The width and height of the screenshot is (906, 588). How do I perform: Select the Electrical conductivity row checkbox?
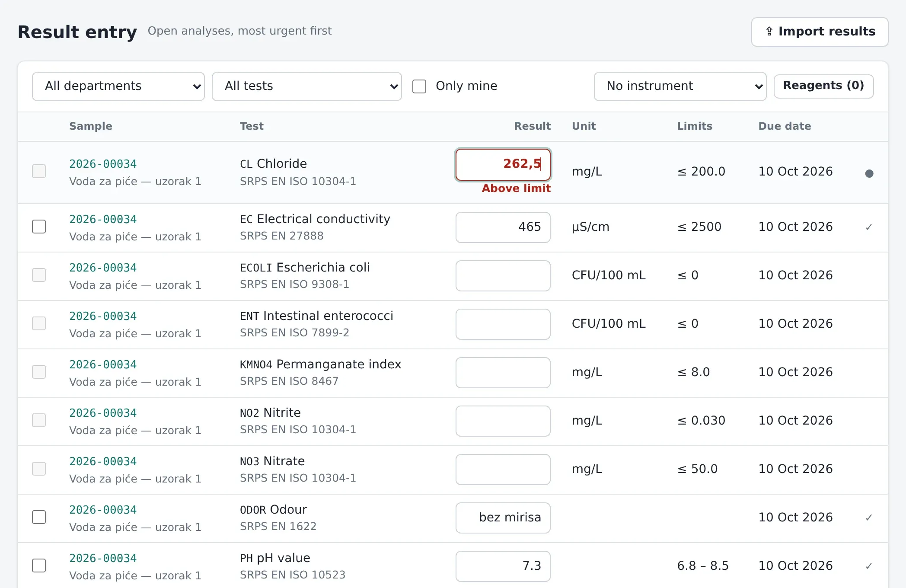[x=39, y=227]
